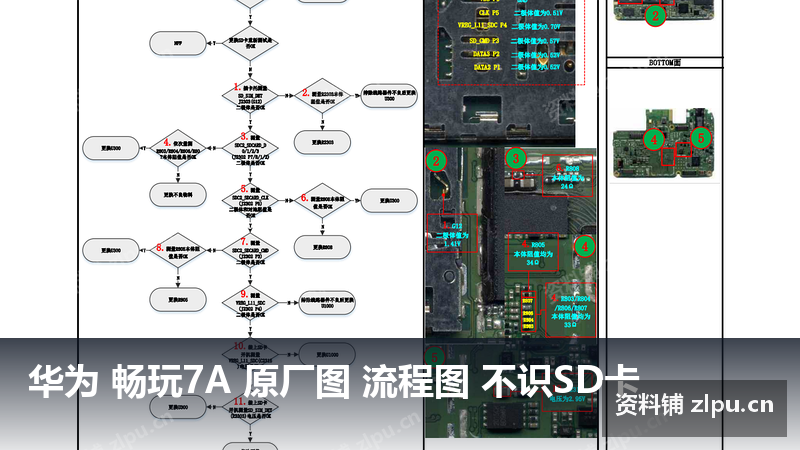Screen dimensions: 800x450
Task: Click the yellow R807 resistor label
Action: [x=528, y=301]
